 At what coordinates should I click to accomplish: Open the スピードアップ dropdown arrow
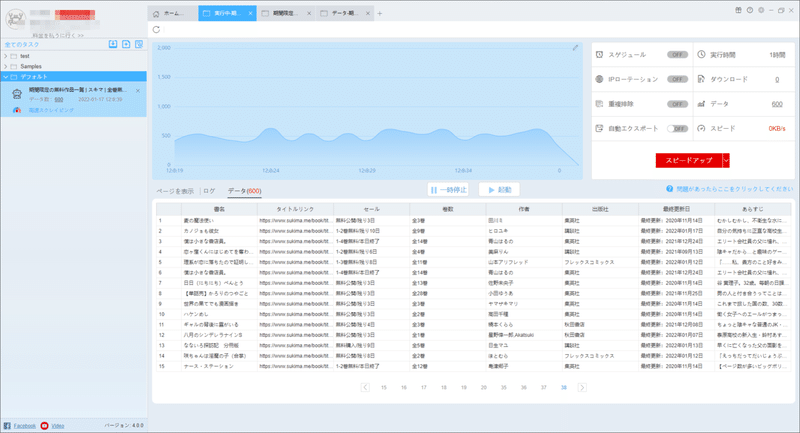pos(726,160)
